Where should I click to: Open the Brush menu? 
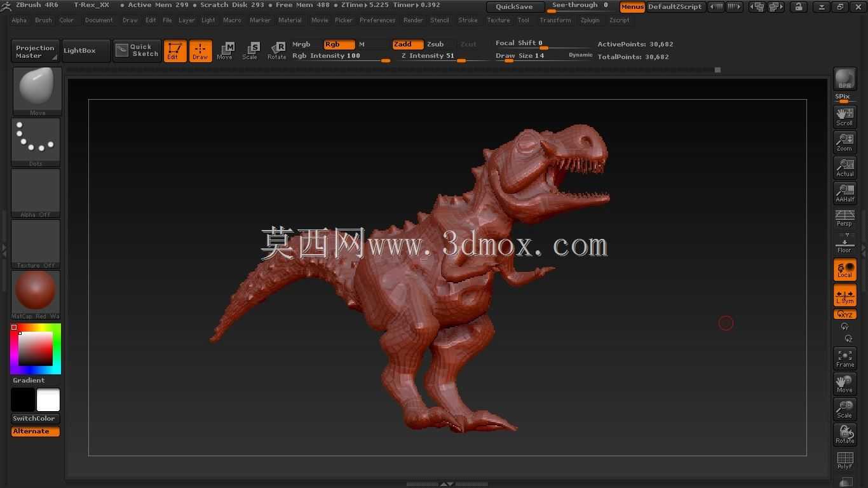(43, 20)
